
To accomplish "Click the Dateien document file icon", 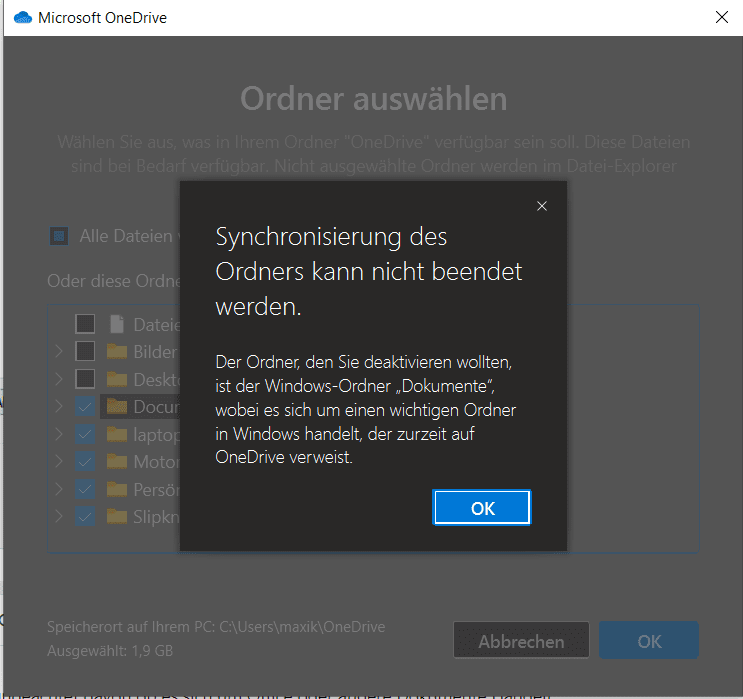I will click(x=117, y=324).
